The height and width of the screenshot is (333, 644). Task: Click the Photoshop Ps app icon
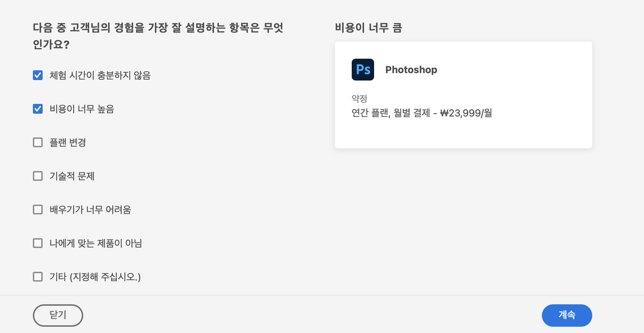pyautogui.click(x=363, y=70)
